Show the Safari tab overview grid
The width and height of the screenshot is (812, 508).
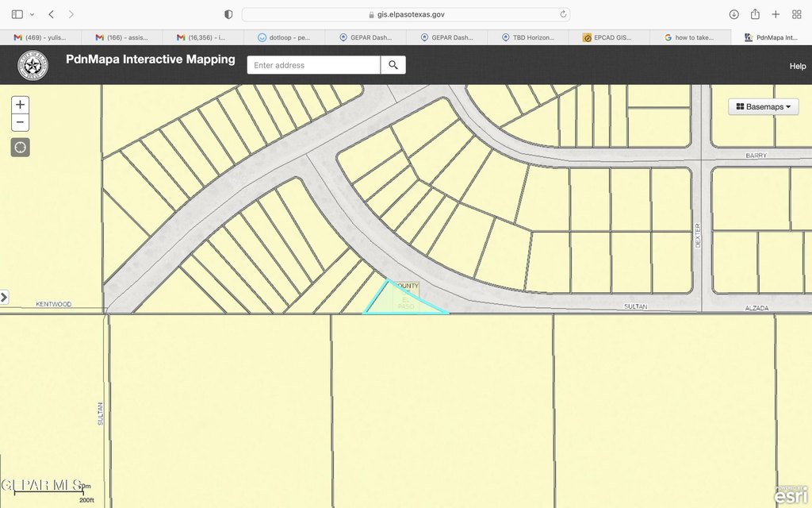796,14
